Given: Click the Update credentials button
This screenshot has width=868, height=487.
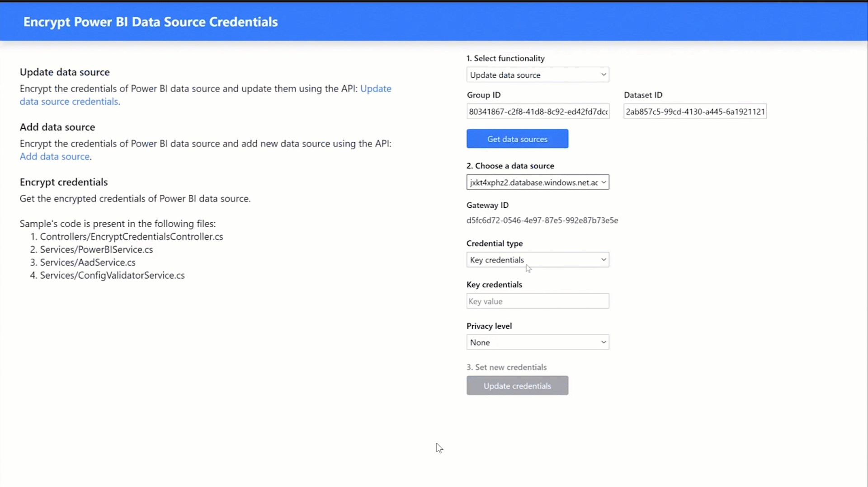Looking at the screenshot, I should pos(517,386).
